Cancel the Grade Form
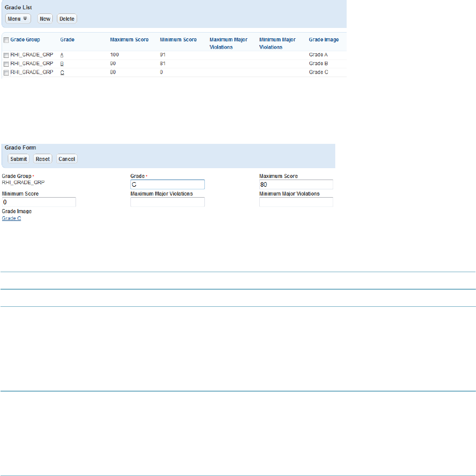 [67, 159]
